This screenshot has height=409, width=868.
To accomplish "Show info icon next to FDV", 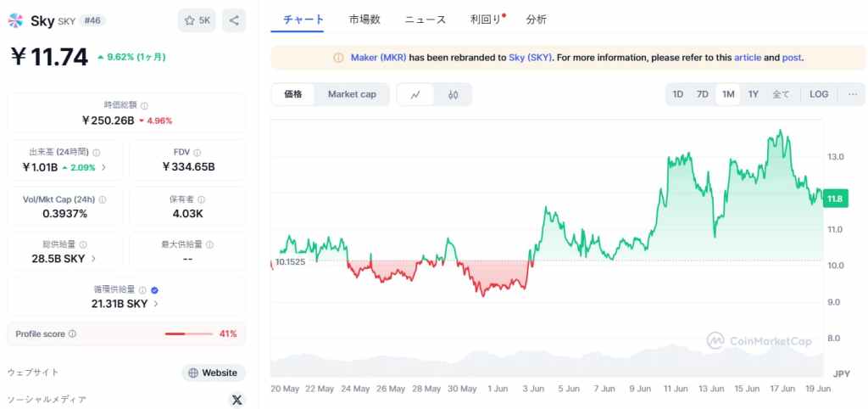I will tap(197, 153).
